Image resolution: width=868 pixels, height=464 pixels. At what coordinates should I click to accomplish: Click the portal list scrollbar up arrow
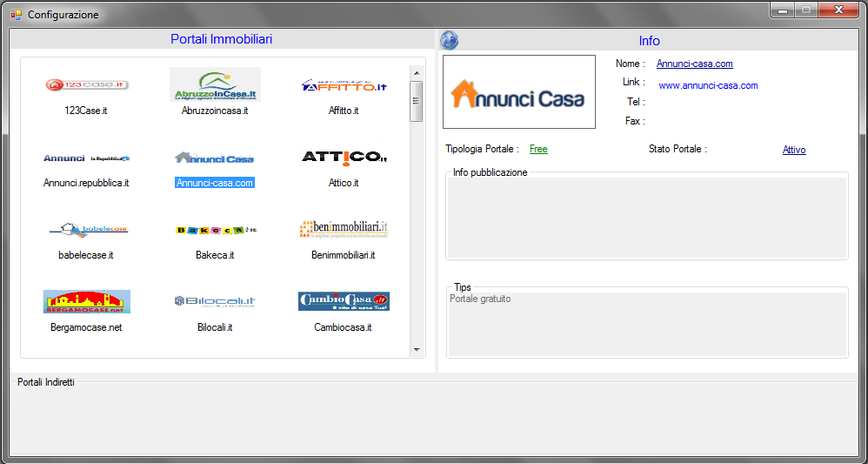tap(417, 72)
